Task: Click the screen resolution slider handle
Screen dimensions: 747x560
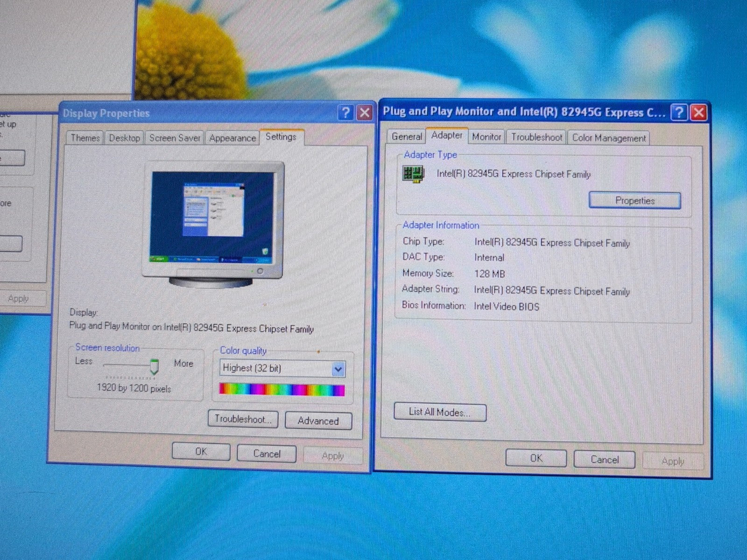Action: [154, 367]
